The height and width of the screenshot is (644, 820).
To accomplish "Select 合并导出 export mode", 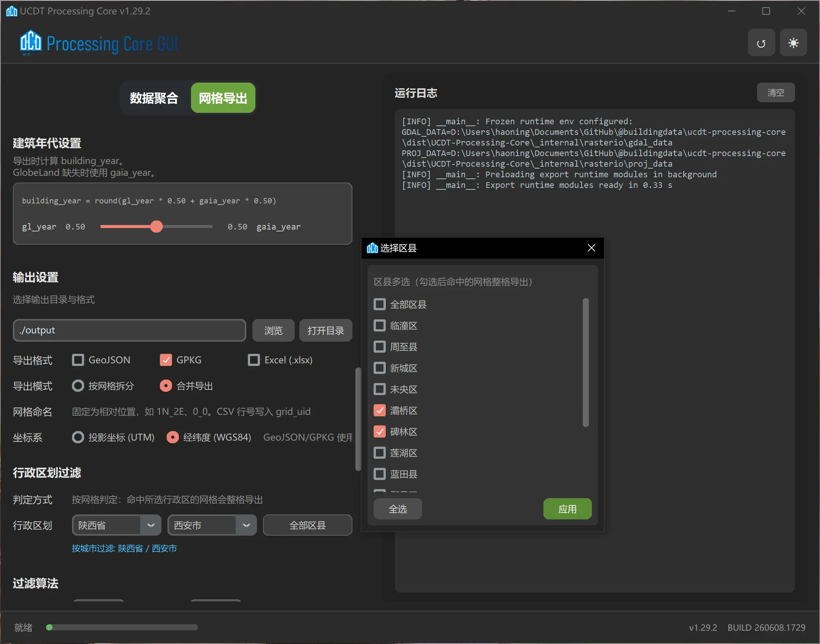I will tap(166, 386).
